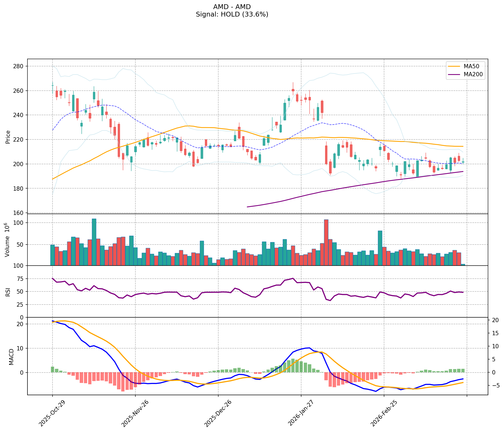The width and height of the screenshot is (504, 432).
Task: Click the Volume y-axis label
Action: point(7,240)
